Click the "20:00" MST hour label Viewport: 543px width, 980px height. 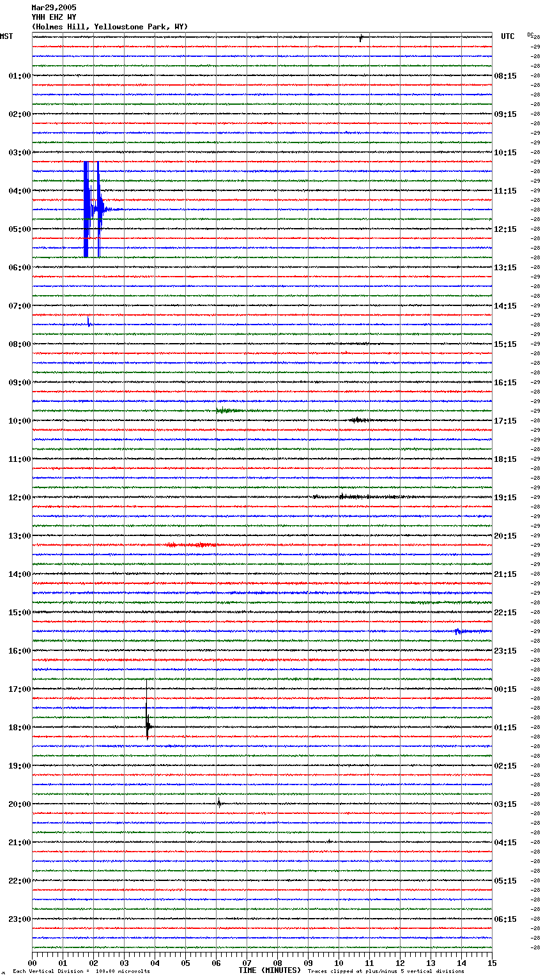20,804
